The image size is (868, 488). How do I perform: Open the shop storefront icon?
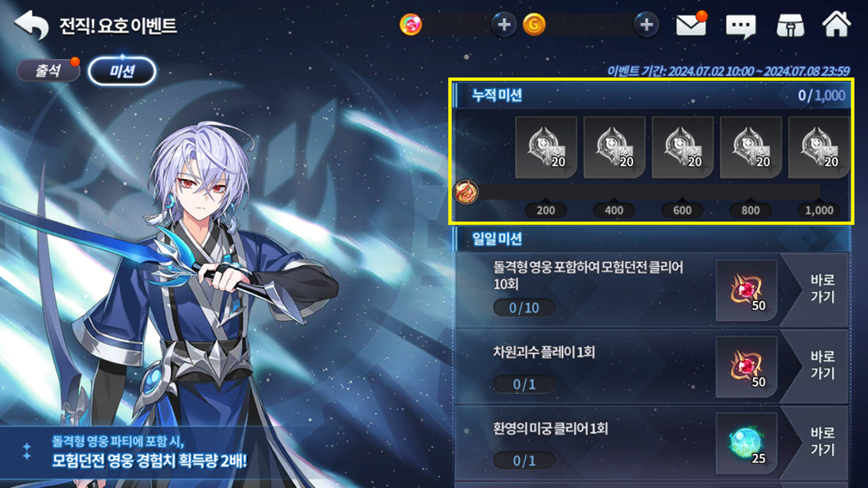(790, 25)
